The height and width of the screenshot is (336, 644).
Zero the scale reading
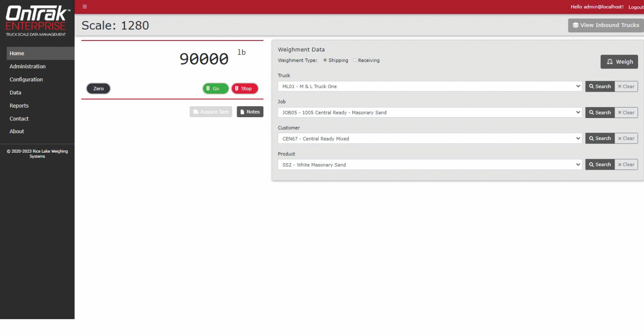98,88
